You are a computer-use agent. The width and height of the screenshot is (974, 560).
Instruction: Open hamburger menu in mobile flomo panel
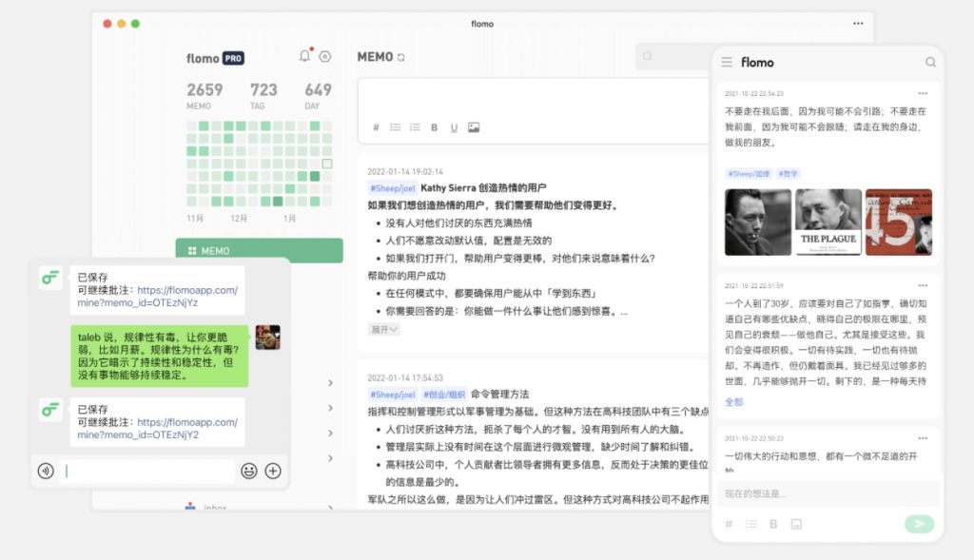coord(727,62)
